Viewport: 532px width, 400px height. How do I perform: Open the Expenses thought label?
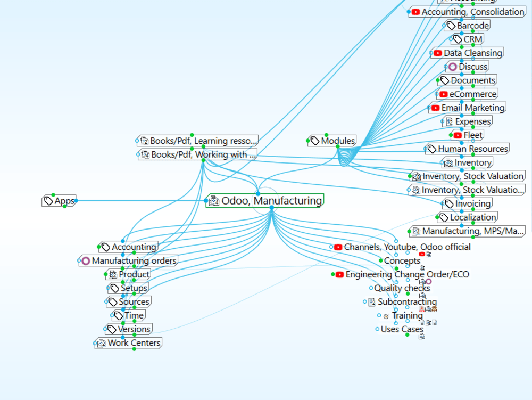[x=473, y=121]
